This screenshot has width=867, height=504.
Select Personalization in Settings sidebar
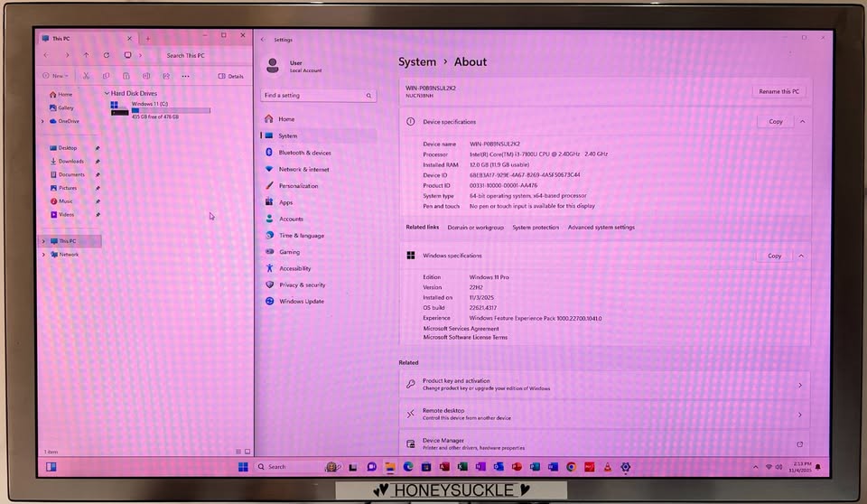[298, 186]
